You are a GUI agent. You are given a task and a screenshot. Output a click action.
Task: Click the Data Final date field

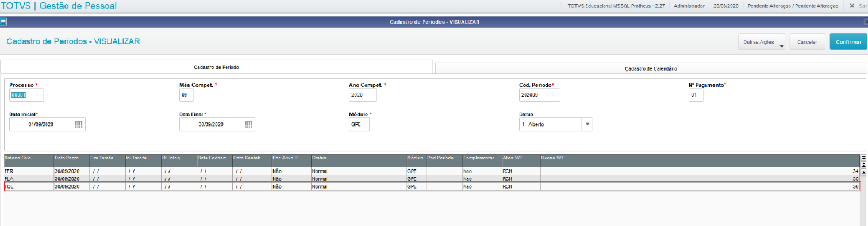217,124
